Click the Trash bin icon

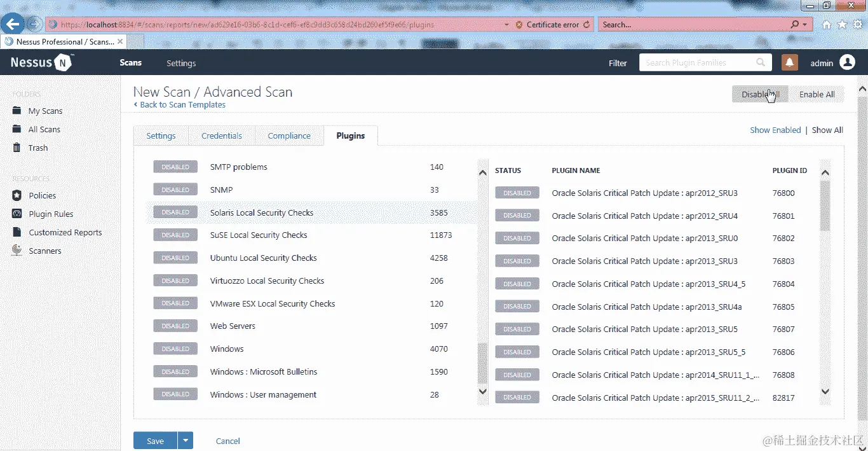[x=17, y=148]
